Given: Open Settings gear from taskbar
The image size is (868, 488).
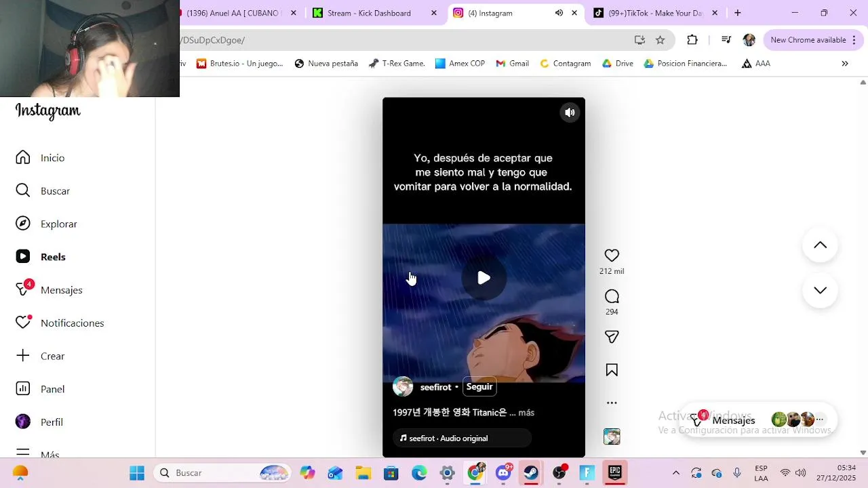Looking at the screenshot, I should (447, 473).
